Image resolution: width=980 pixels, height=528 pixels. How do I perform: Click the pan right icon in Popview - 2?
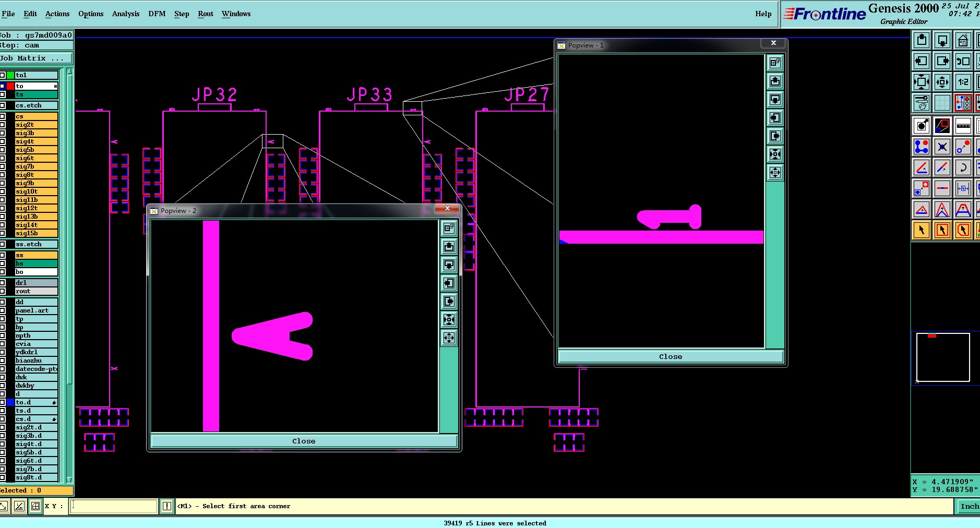pos(449,301)
